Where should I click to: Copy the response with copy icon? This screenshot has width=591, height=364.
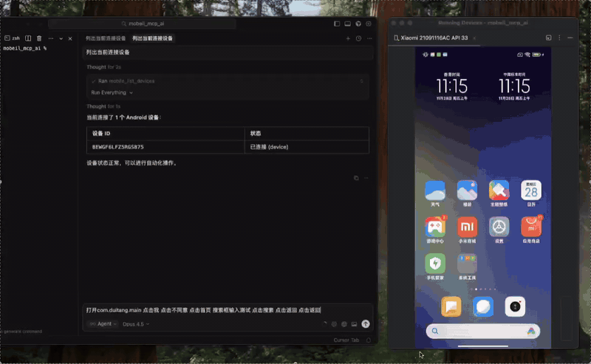click(x=356, y=178)
